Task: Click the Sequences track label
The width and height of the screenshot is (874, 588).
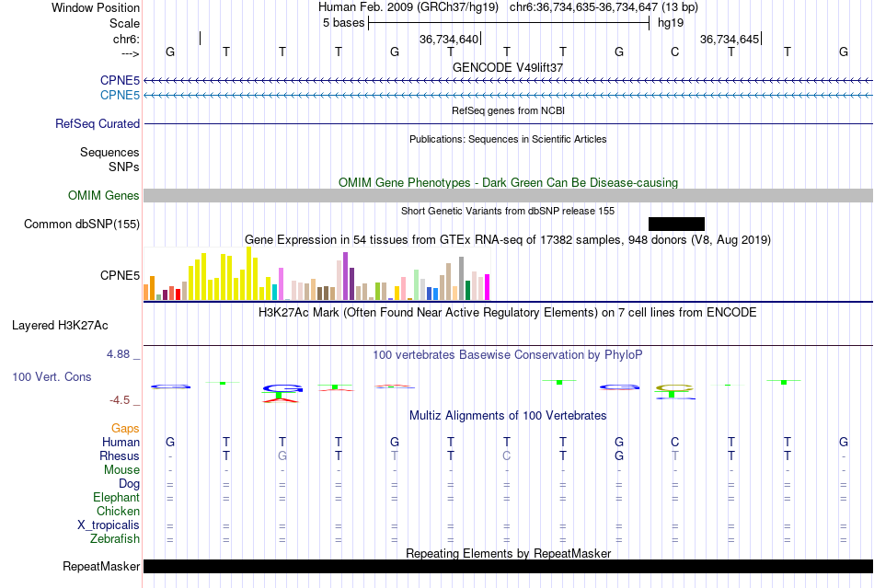Action: pos(109,152)
